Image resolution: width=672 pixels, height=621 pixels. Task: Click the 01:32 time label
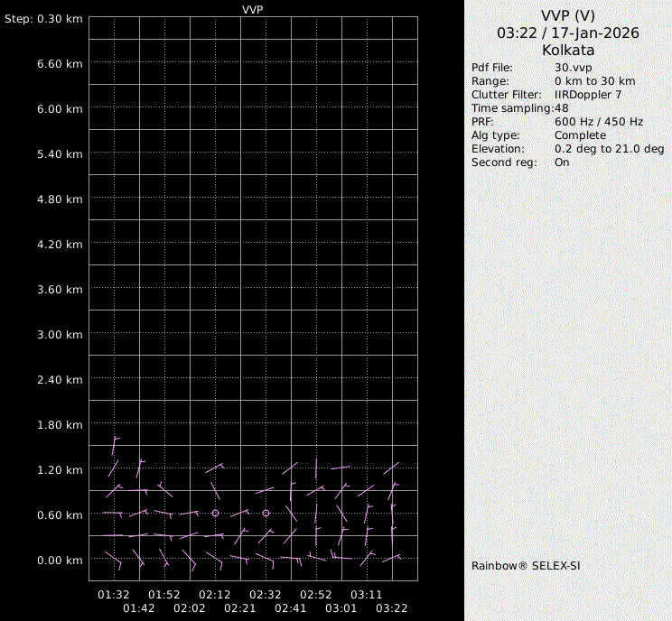pyautogui.click(x=114, y=595)
